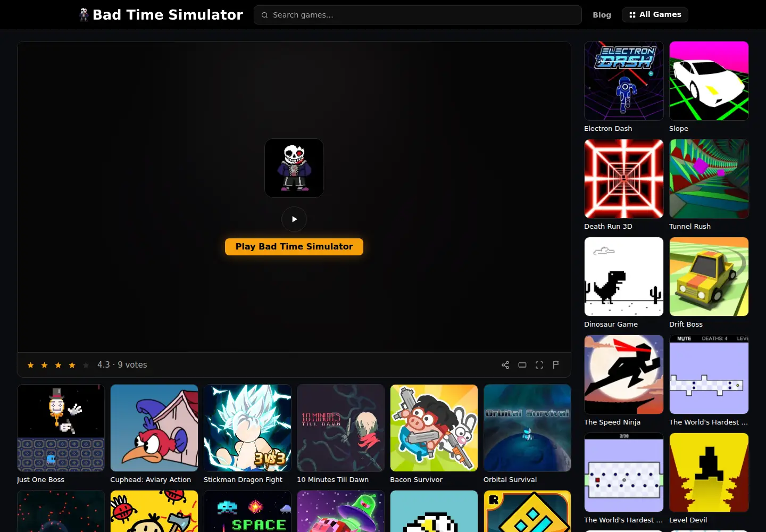766x532 pixels.
Task: Click the Level Devil title text
Action: pos(688,520)
